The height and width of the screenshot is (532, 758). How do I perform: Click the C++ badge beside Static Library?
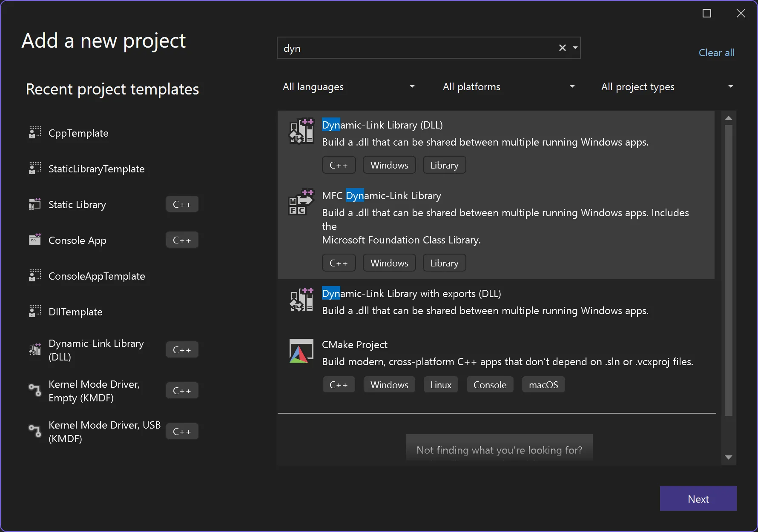[182, 204]
